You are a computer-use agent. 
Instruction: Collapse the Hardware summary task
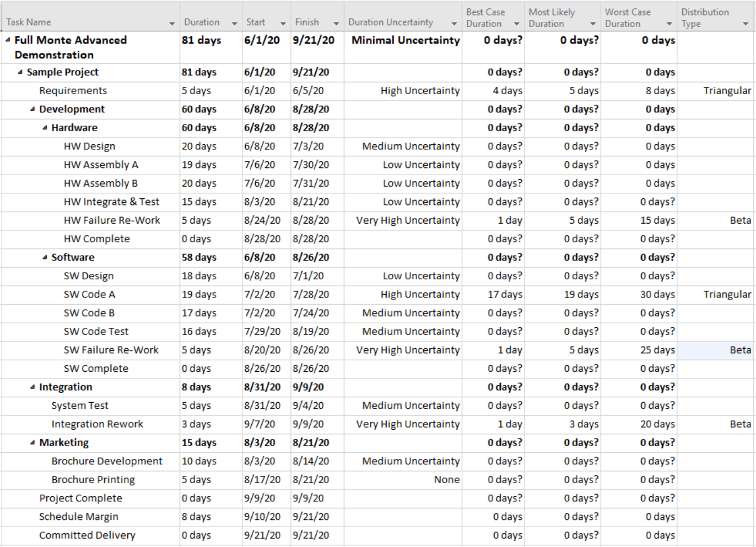coord(45,128)
